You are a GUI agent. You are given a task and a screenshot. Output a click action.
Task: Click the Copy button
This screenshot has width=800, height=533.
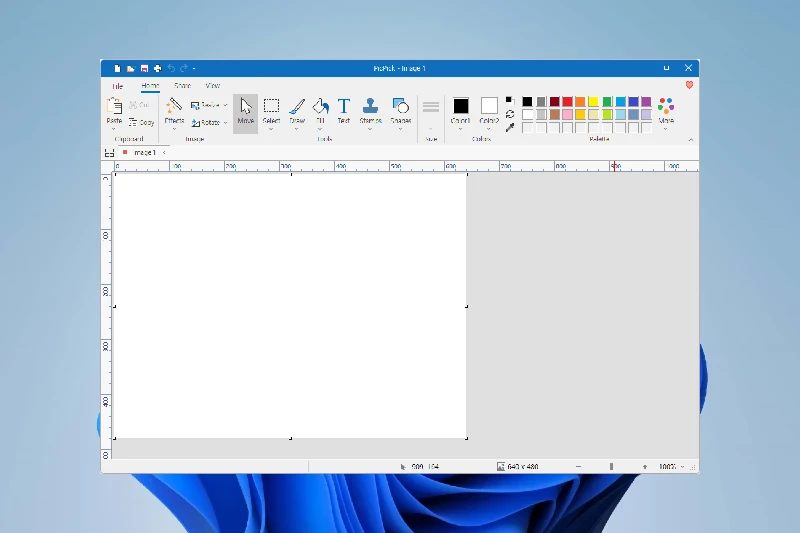point(141,122)
